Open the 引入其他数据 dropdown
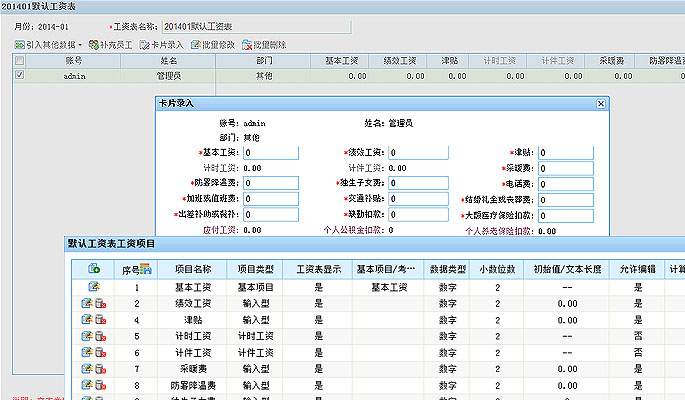This screenshot has height=400, width=685. (49, 45)
